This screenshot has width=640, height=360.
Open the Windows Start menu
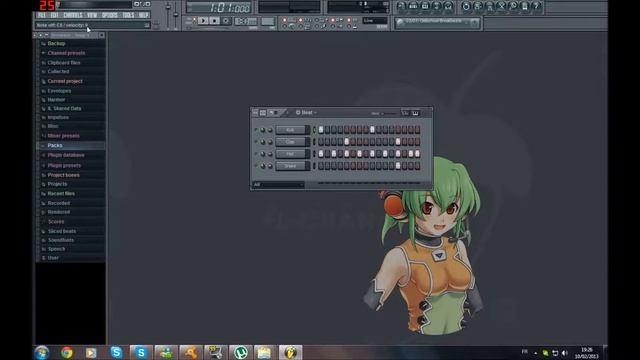click(x=42, y=352)
